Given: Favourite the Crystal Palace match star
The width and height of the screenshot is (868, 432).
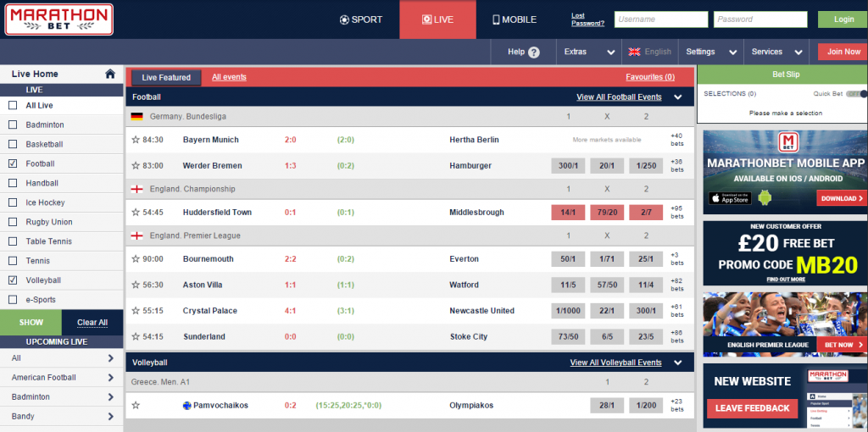Looking at the screenshot, I should pyautogui.click(x=136, y=311).
